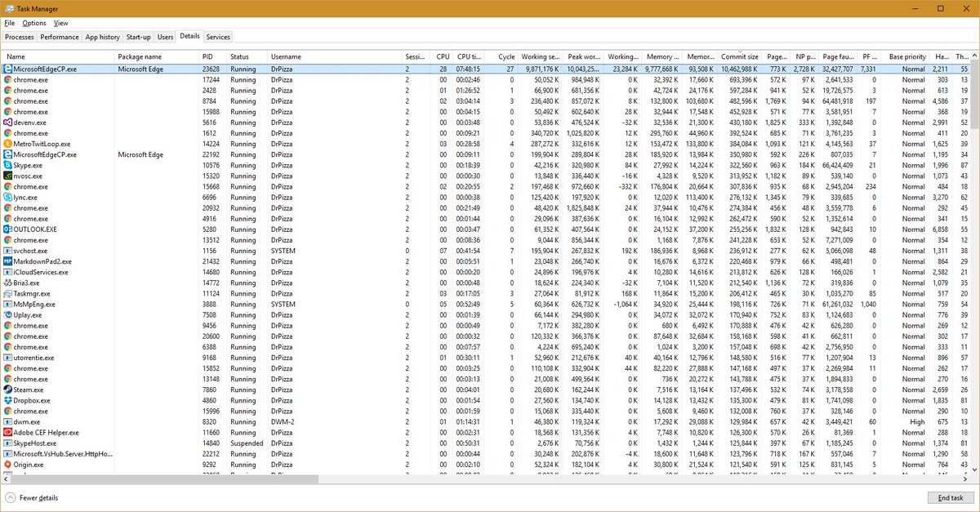Click the Steam.exe process icon
Screen dimensions: 980x512
(7, 390)
